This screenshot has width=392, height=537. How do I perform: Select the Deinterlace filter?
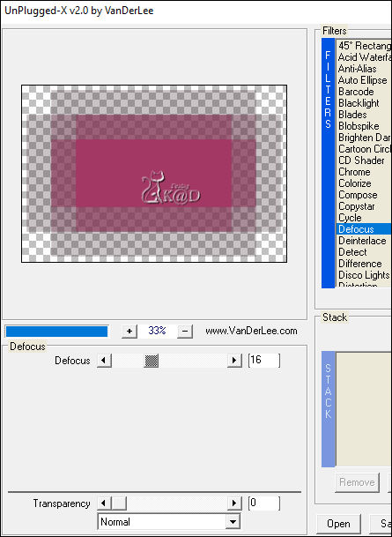tap(364, 241)
